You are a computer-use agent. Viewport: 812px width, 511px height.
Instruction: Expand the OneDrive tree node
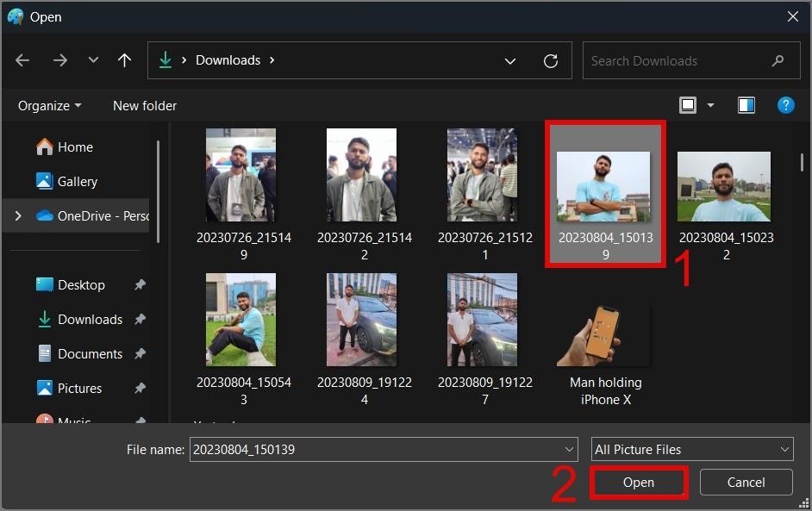click(x=18, y=215)
